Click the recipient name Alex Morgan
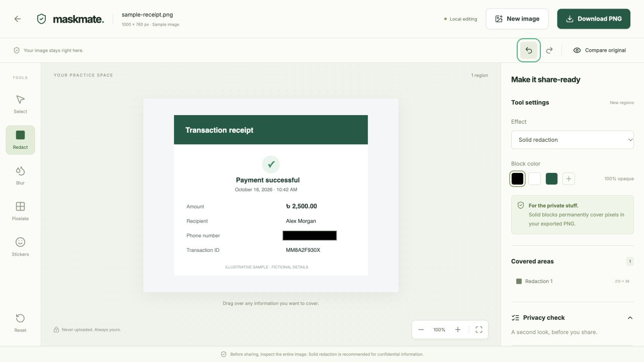 coord(301,221)
